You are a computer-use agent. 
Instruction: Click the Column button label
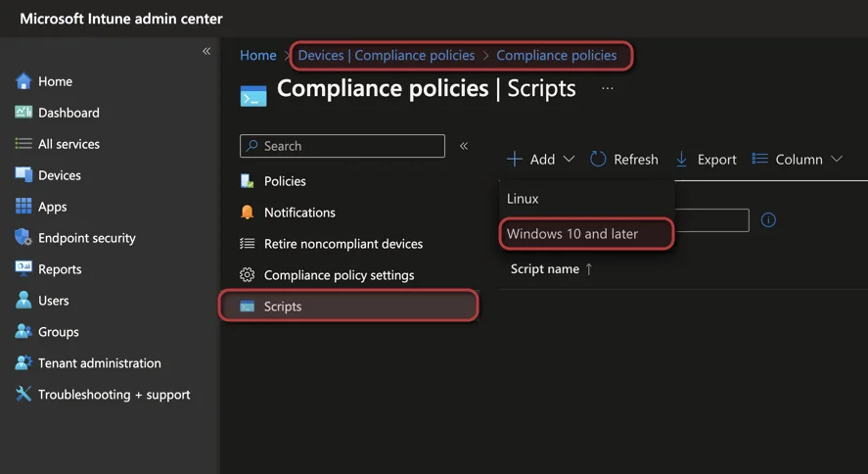[x=799, y=160]
